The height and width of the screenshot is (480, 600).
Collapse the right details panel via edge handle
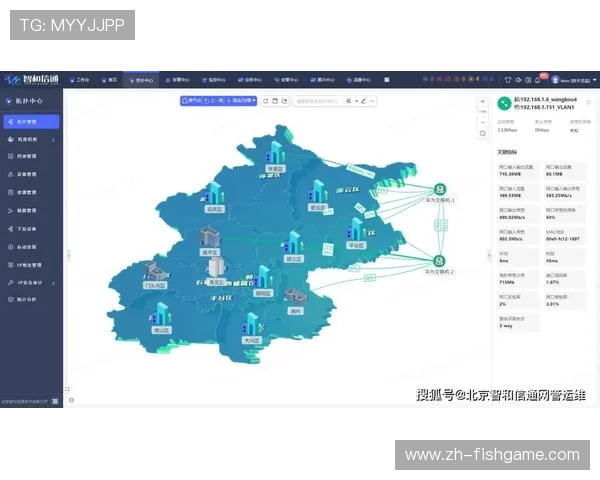[x=489, y=255]
